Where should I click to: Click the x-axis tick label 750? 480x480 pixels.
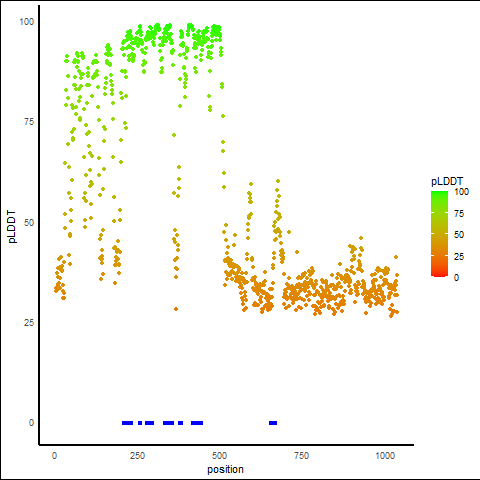tap(302, 456)
